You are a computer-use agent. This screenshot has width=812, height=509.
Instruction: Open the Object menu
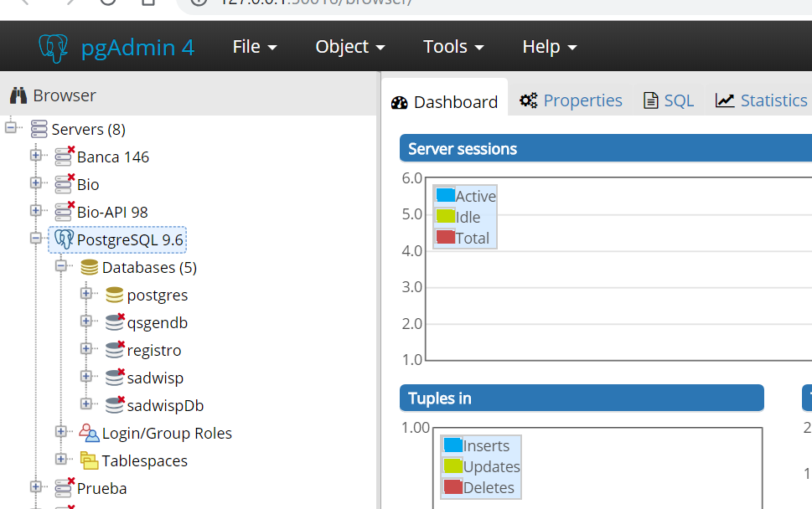(350, 47)
